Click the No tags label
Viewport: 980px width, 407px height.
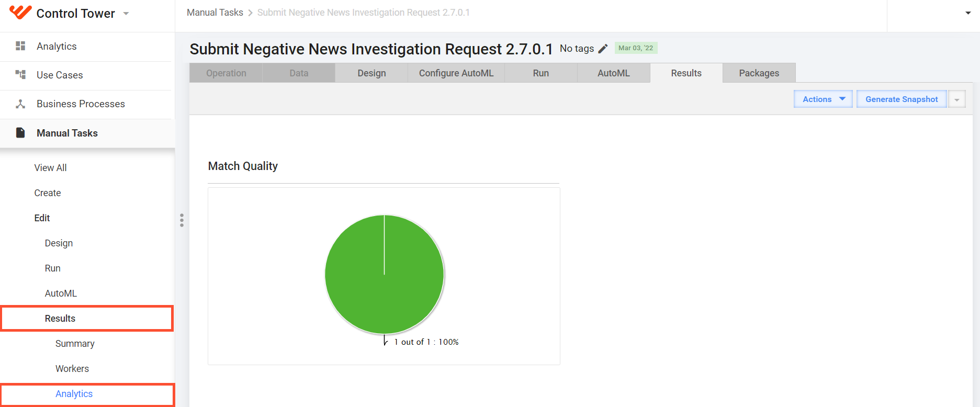577,48
